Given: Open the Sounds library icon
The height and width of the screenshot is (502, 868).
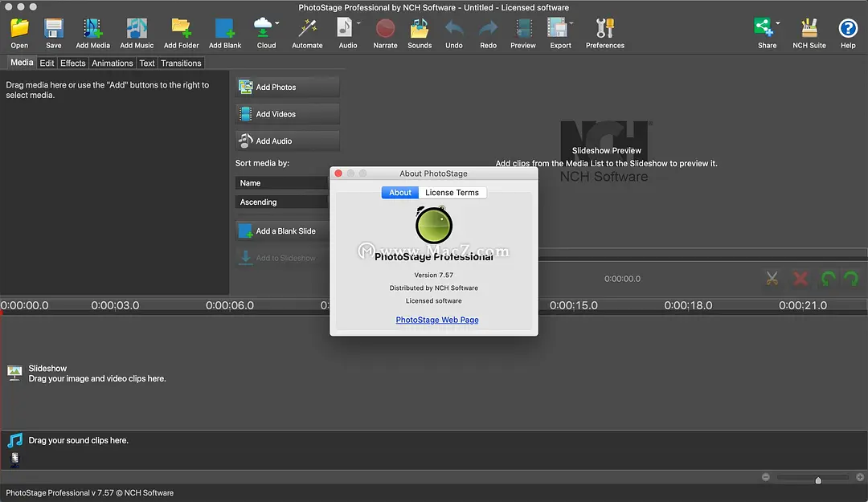Looking at the screenshot, I should pos(419,28).
